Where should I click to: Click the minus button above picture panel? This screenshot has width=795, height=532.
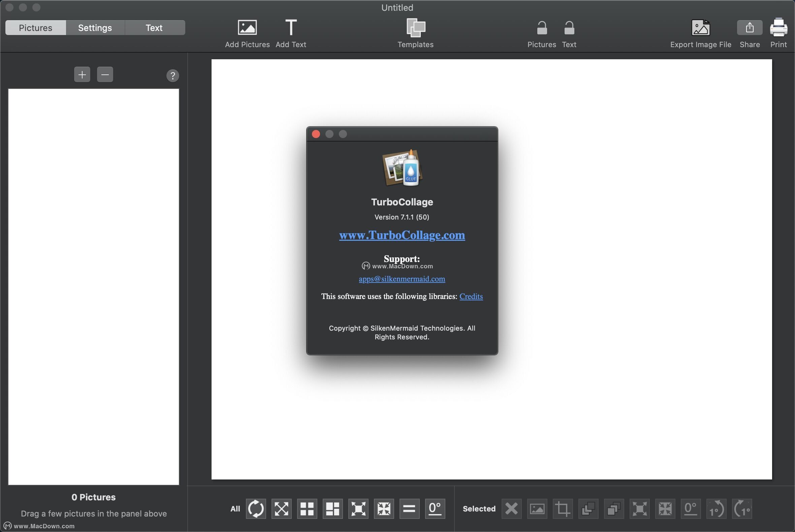(x=105, y=75)
